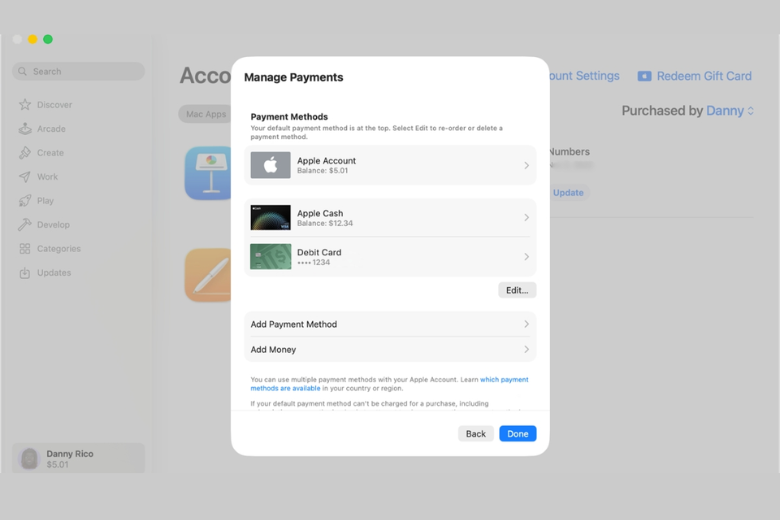Viewport: 780px width, 520px height.
Task: Click the Redeem Gift Card link text
Action: (x=704, y=76)
